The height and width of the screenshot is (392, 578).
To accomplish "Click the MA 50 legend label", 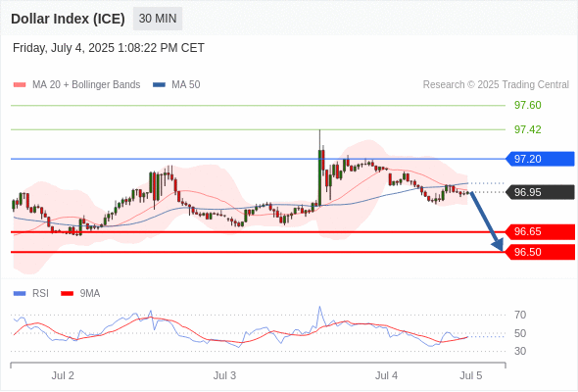I will (x=186, y=85).
